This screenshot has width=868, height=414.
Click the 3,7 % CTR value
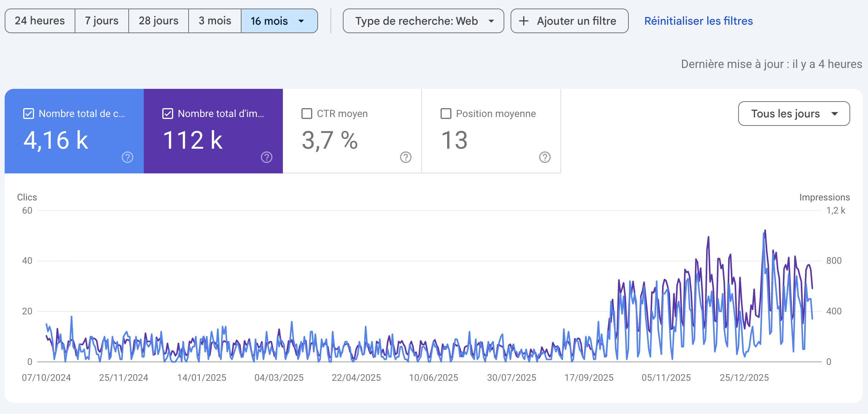(x=330, y=140)
